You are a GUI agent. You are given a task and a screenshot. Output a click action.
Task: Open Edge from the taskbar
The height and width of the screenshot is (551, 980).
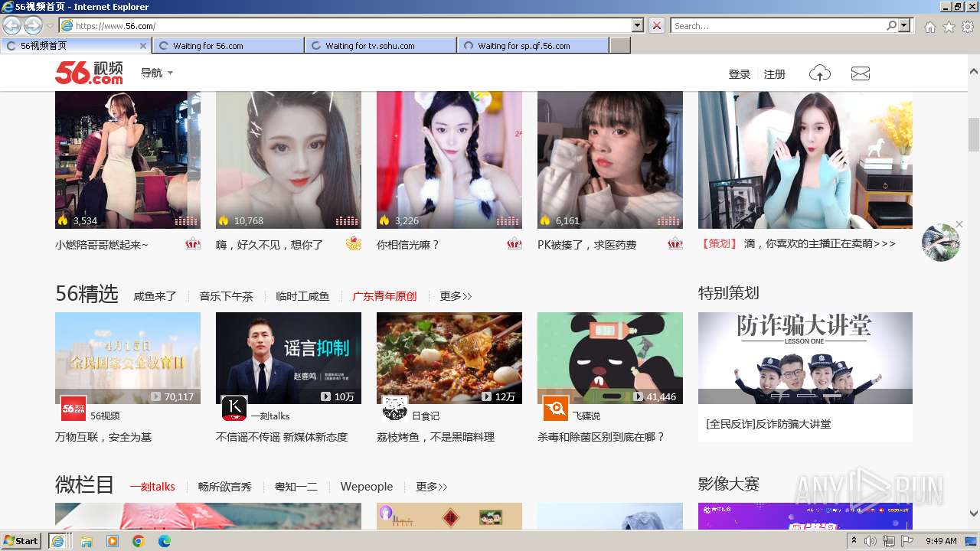tap(164, 541)
